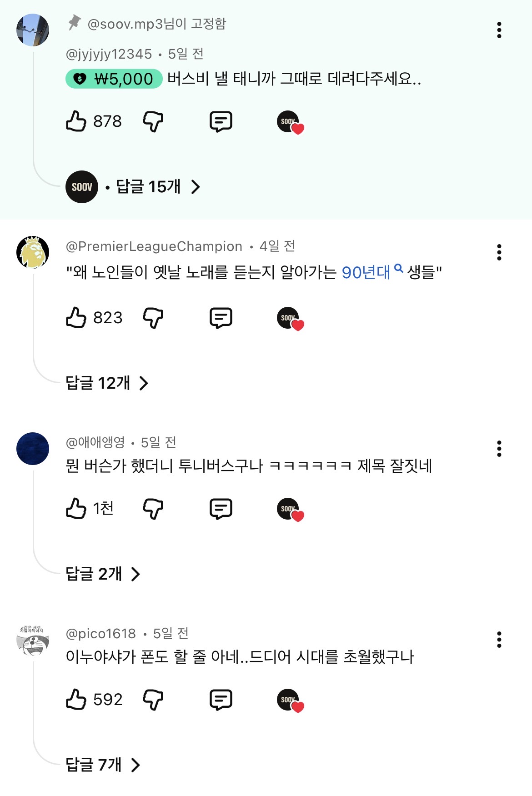The image size is (532, 796).
Task: Reply to the pinned jyjyjy12345 comment
Action: (x=221, y=121)
